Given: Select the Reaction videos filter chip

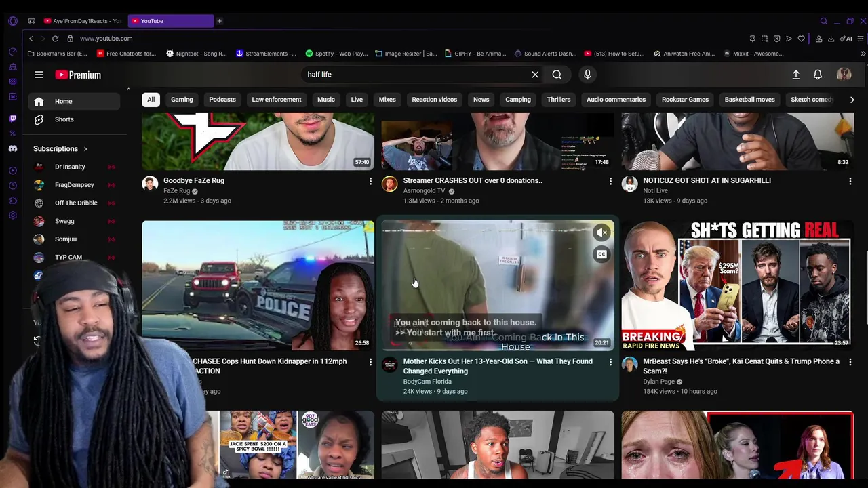Looking at the screenshot, I should pyautogui.click(x=435, y=100).
